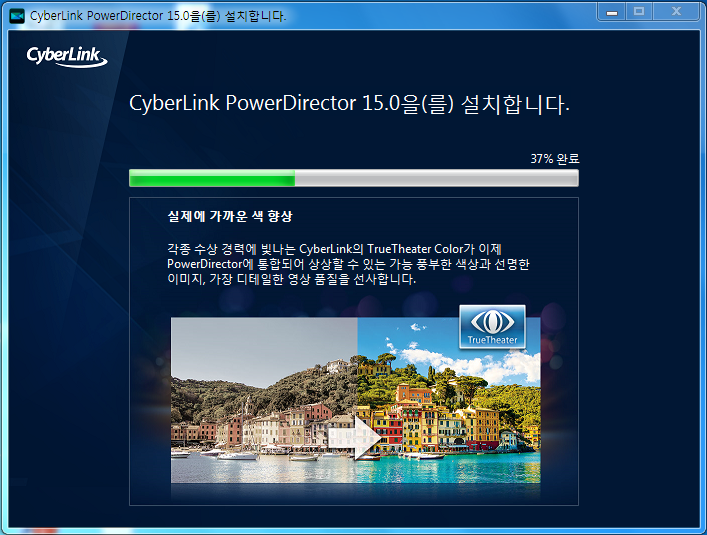Click the installation progress bar

point(354,178)
